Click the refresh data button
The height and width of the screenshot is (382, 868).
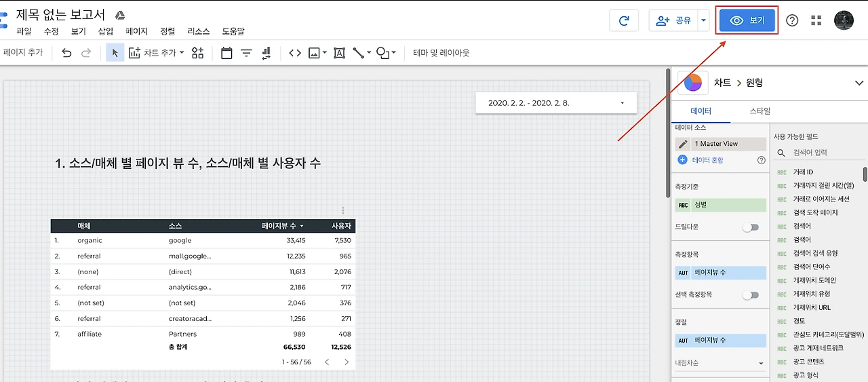624,21
